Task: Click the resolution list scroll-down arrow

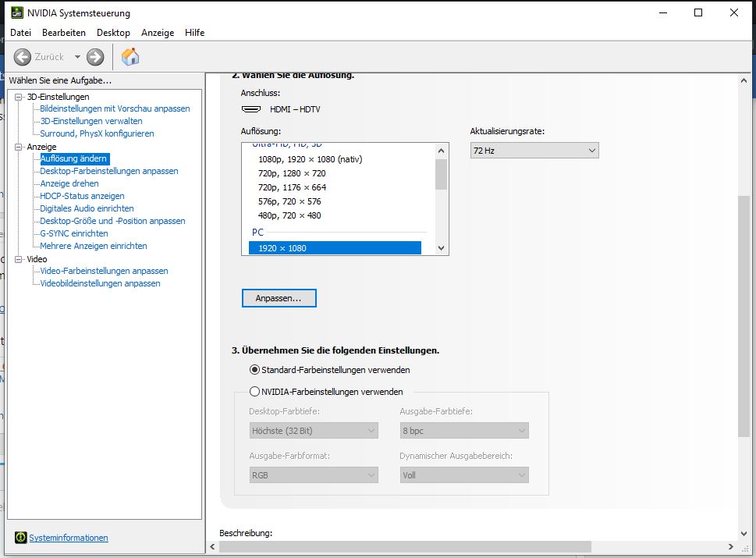Action: tap(441, 248)
